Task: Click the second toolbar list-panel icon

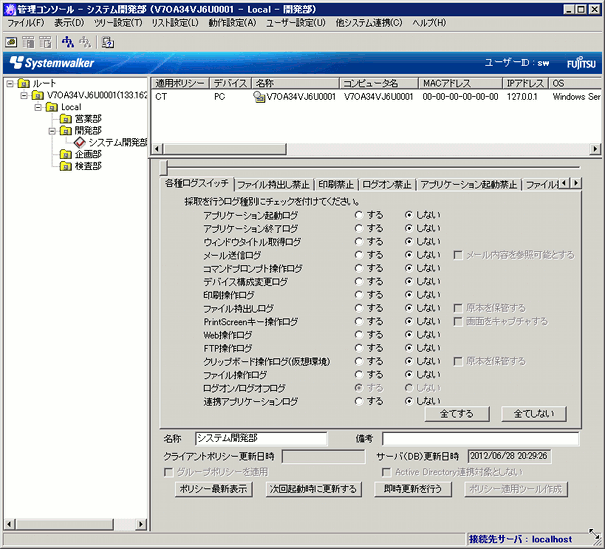Action: (28, 42)
